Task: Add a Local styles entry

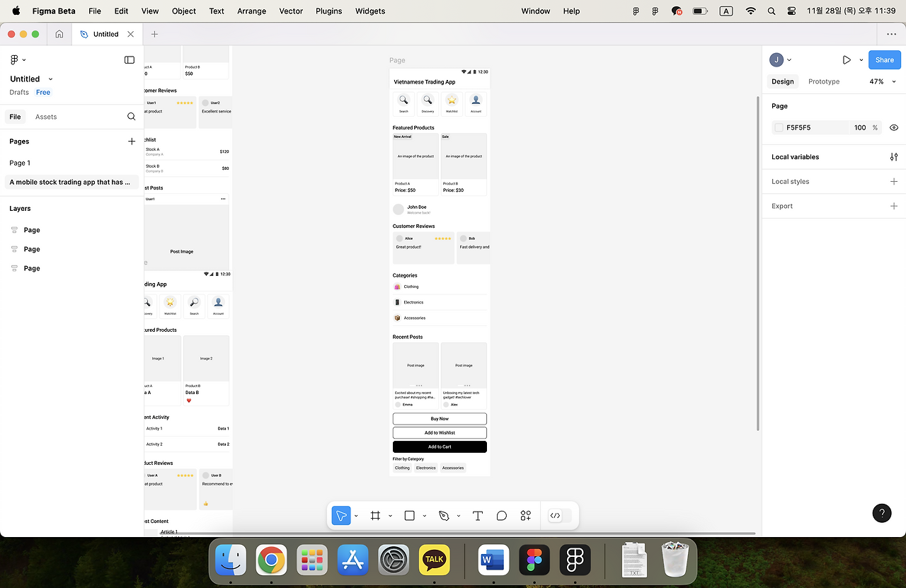Action: click(894, 182)
